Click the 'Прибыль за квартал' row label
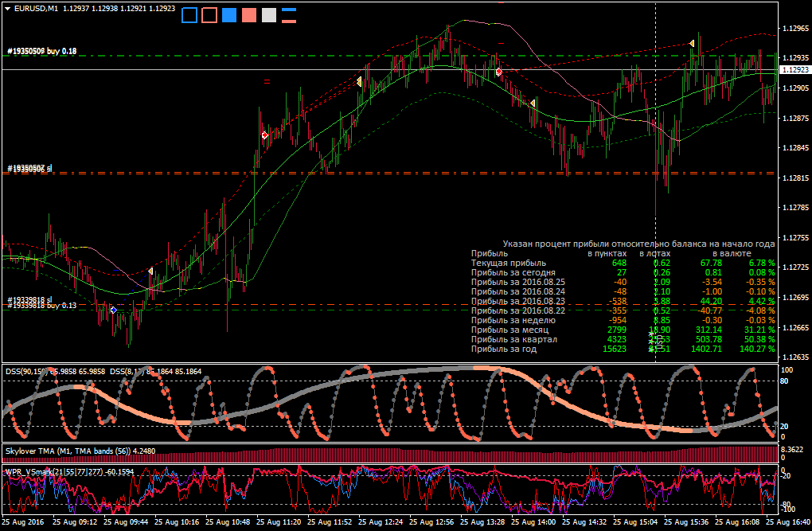Screen dimensions: 812x531 [x=514, y=339]
